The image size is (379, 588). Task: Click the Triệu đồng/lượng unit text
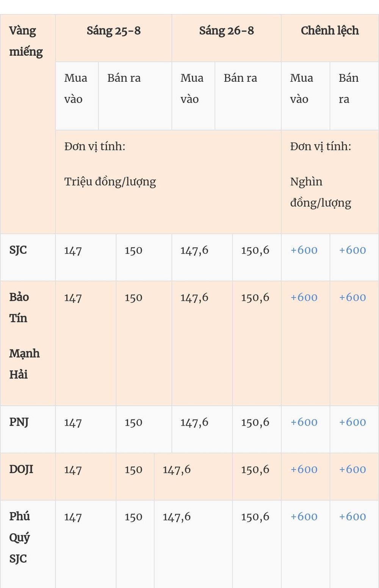coord(110,182)
